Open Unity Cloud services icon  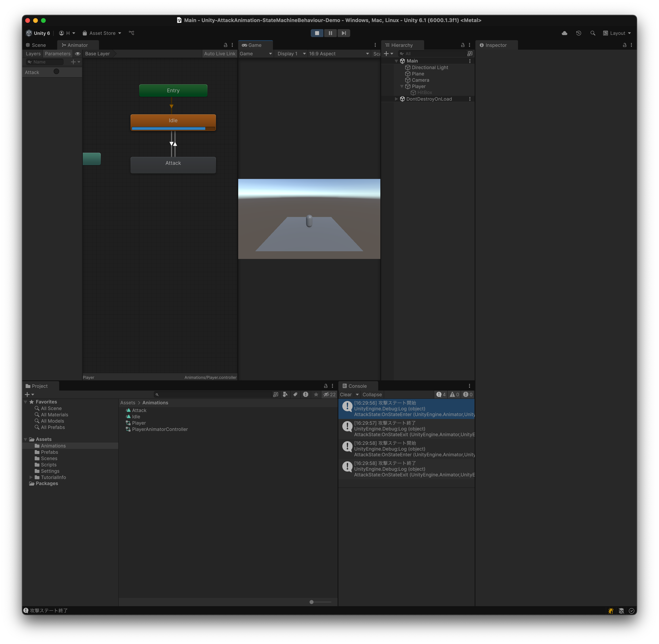[x=564, y=33]
